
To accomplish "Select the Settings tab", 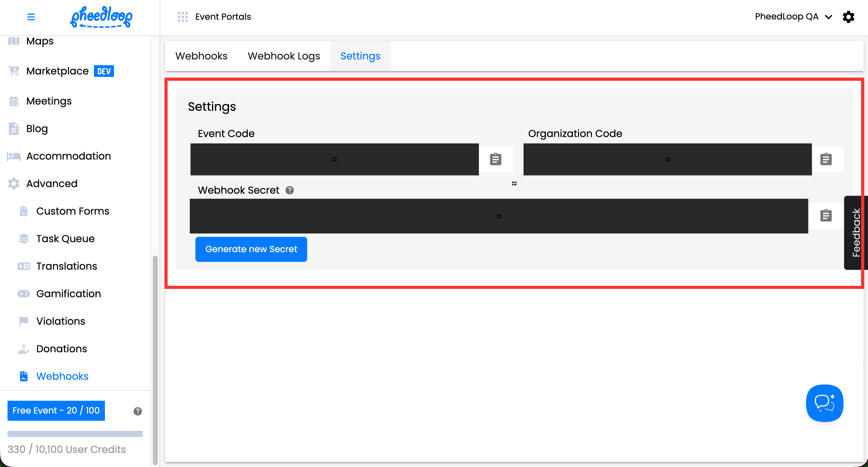I will pyautogui.click(x=360, y=56).
